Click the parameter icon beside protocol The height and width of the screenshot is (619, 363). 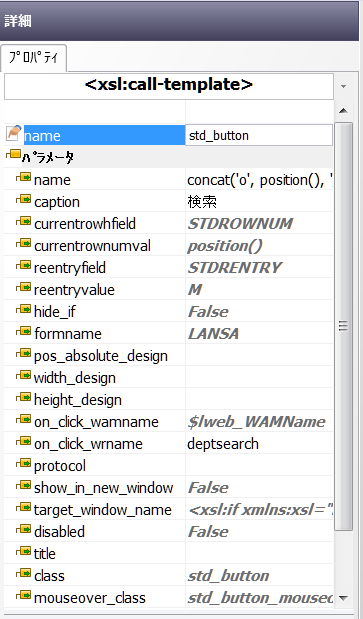tap(23, 463)
